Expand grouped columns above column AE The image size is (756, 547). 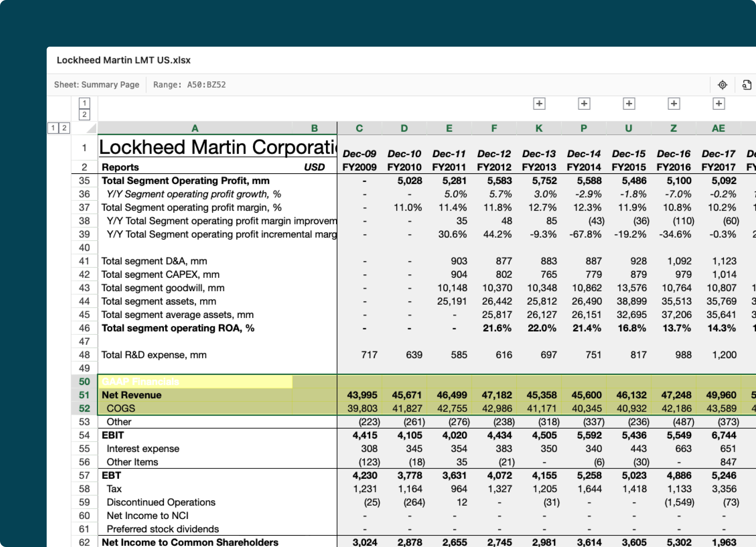pos(719,104)
